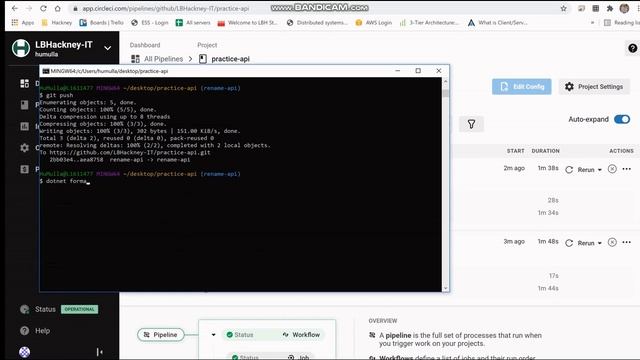
Task: Open Project Settings
Action: [594, 87]
